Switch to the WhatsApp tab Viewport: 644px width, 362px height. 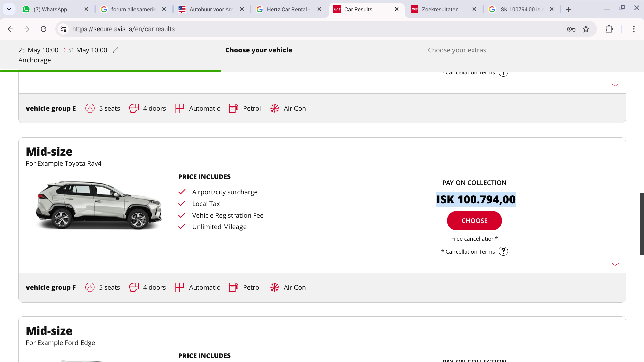(50, 9)
